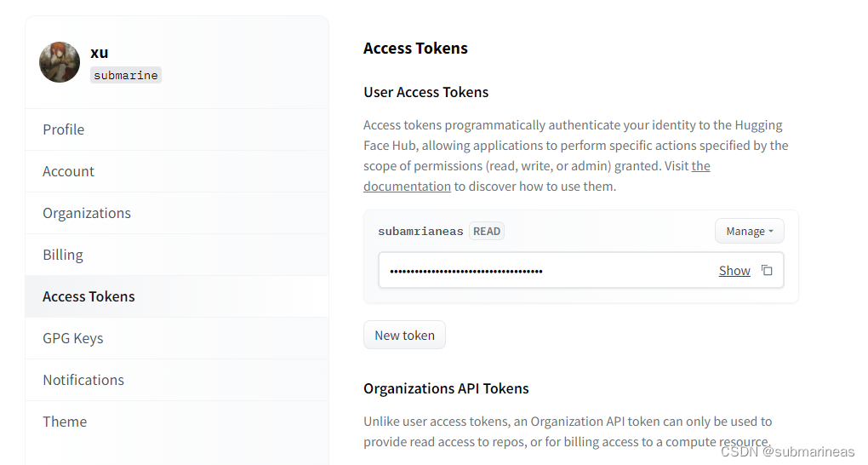
Task: Reveal the hidden token via Show
Action: click(x=734, y=271)
